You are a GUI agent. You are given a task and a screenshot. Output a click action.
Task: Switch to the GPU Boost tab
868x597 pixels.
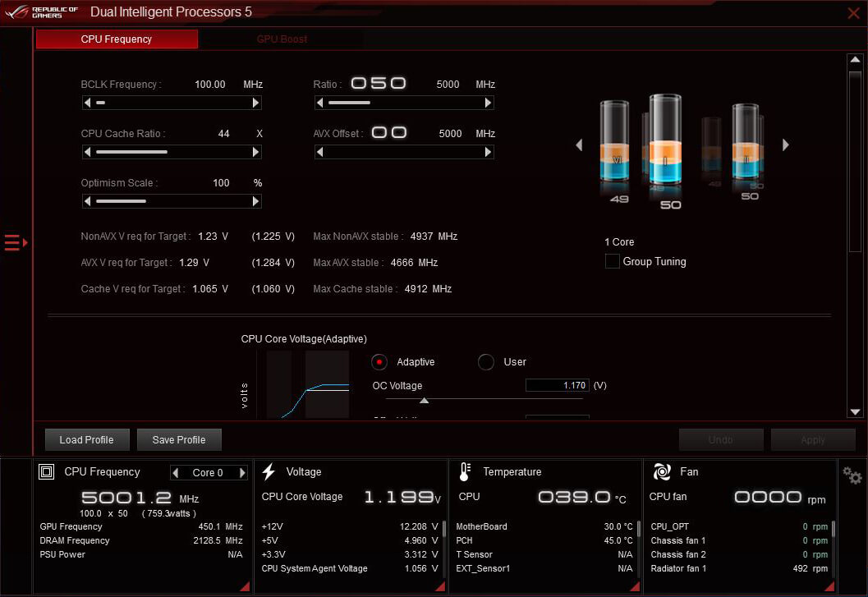(282, 39)
